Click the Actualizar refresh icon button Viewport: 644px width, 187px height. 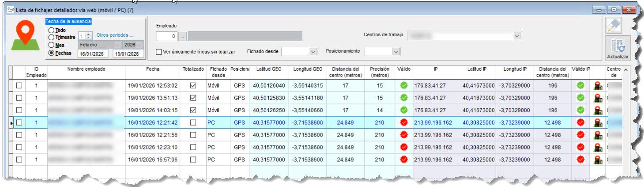[618, 49]
